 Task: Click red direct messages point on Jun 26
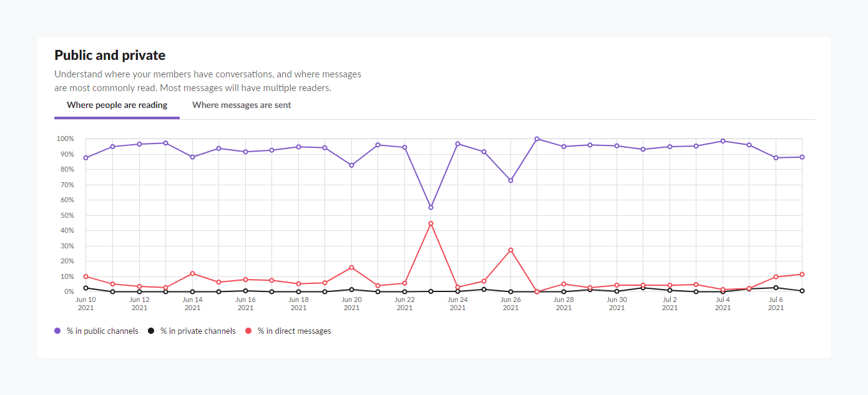(x=510, y=250)
